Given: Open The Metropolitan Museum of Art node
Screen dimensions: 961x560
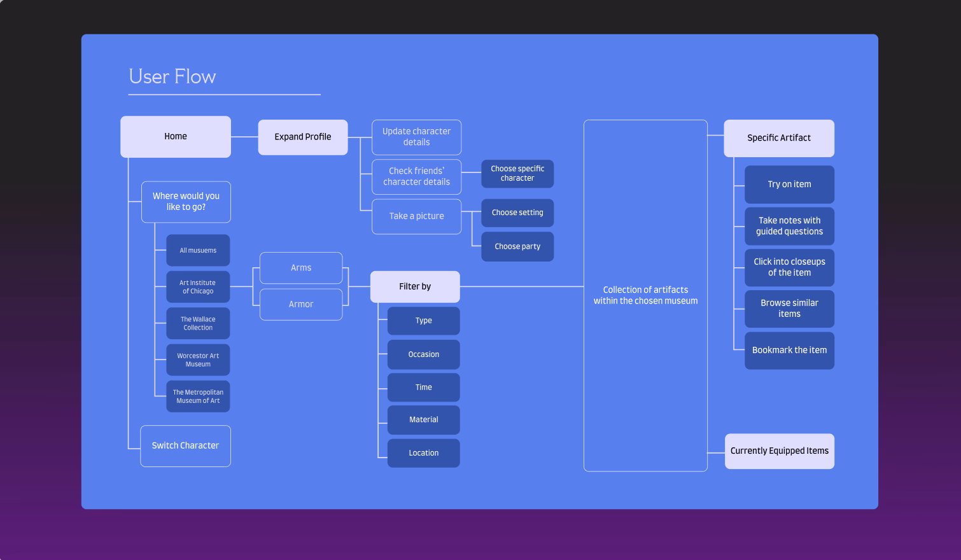Looking at the screenshot, I should coord(198,396).
